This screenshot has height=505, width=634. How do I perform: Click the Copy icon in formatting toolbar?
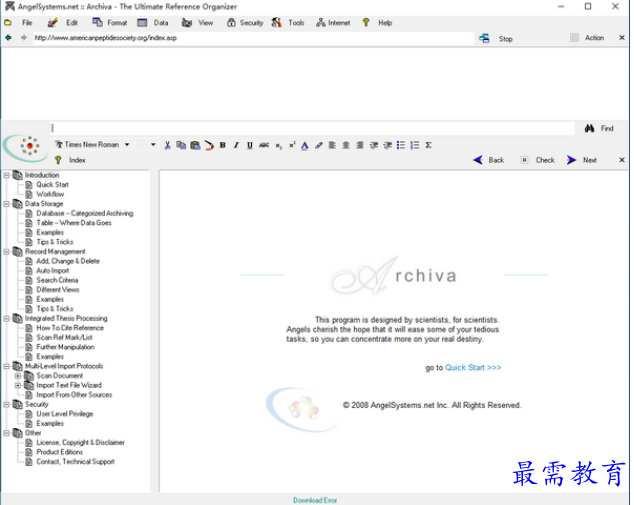point(181,145)
